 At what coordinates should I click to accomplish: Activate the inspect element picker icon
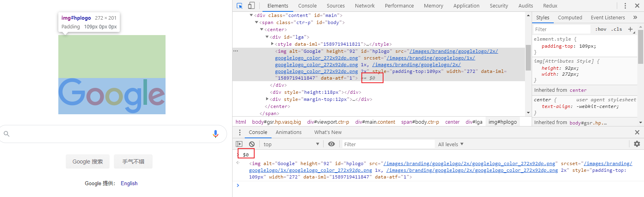tap(240, 6)
